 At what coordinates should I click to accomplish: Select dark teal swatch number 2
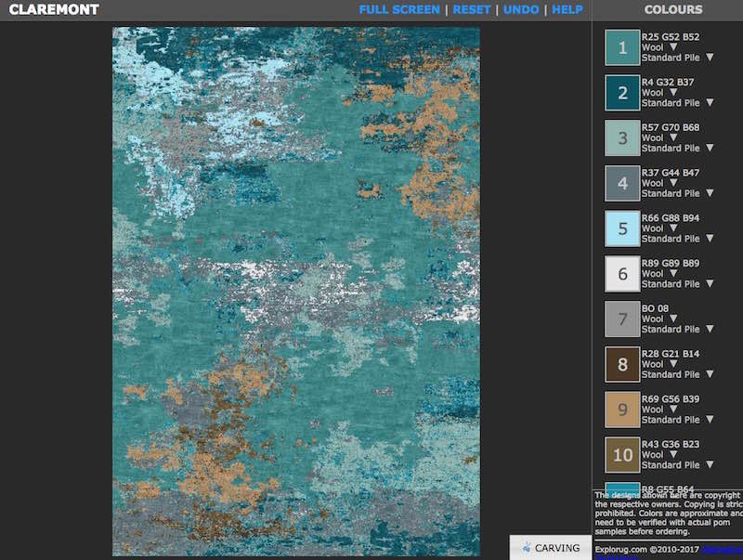point(622,93)
